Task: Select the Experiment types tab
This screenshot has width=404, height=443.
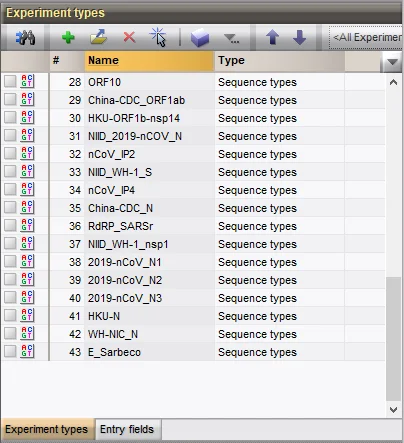Action: pos(46,429)
